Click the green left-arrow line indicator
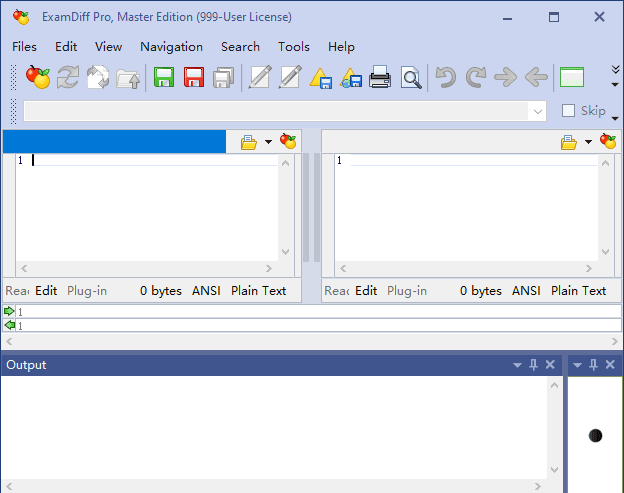 [9, 325]
